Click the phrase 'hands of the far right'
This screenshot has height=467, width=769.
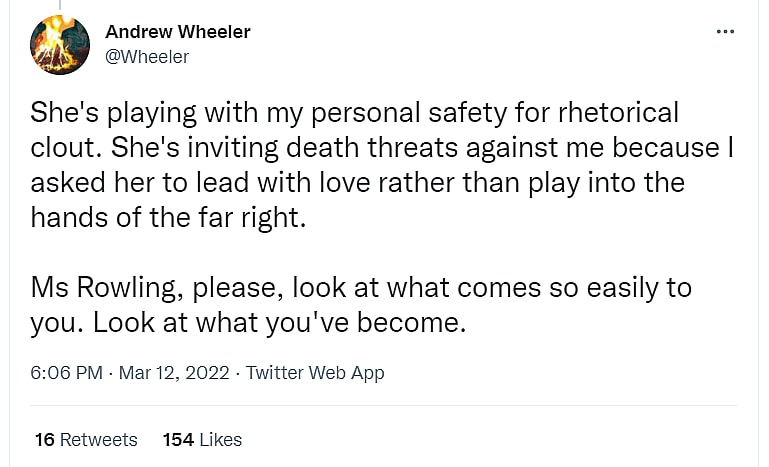click(167, 217)
